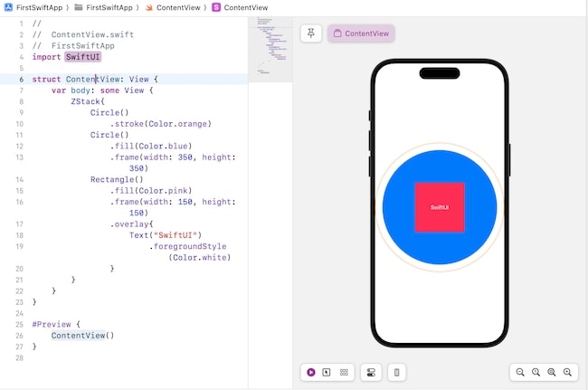Start the live preview mode
Screen dimensions: 588x390
point(311,372)
